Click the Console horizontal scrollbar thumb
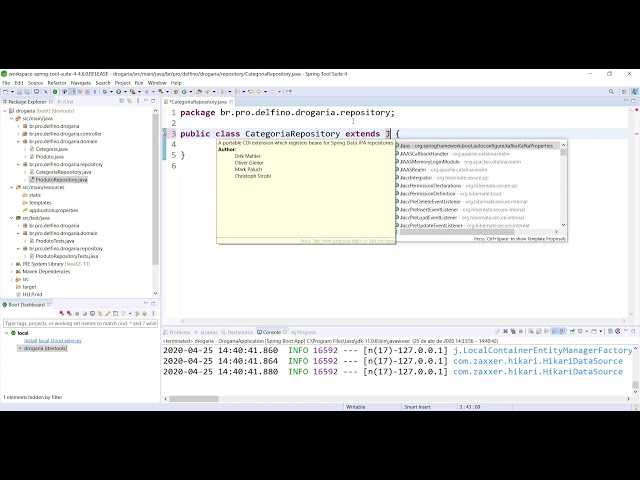 point(193,399)
